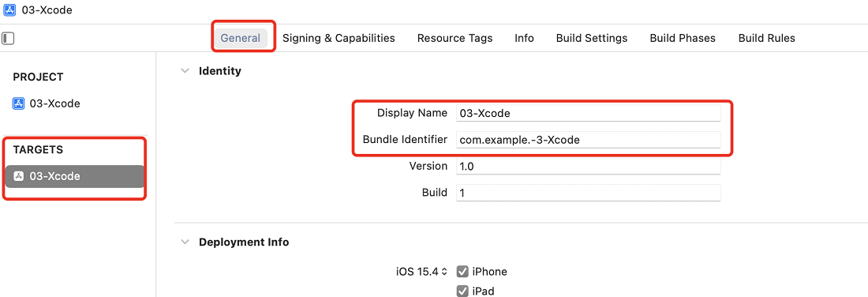868x297 pixels.
Task: Click the Display Name text field
Action: pyautogui.click(x=589, y=113)
